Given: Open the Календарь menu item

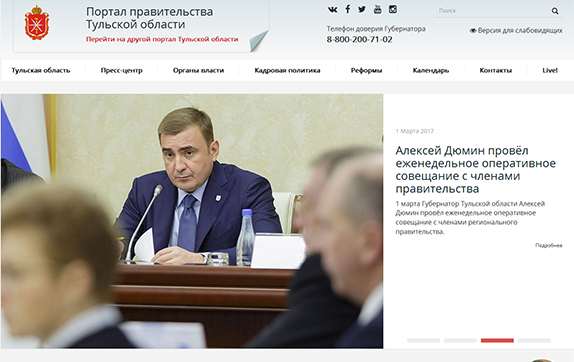Looking at the screenshot, I should (431, 70).
